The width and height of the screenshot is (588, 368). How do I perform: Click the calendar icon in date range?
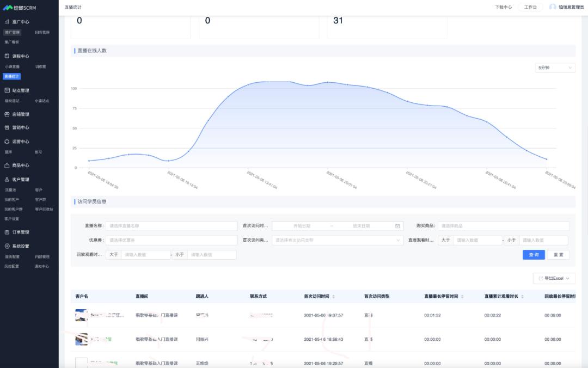(397, 226)
